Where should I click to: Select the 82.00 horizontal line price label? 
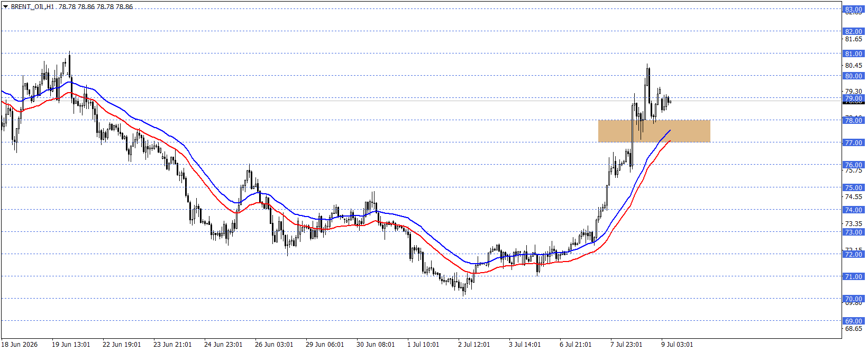click(853, 31)
